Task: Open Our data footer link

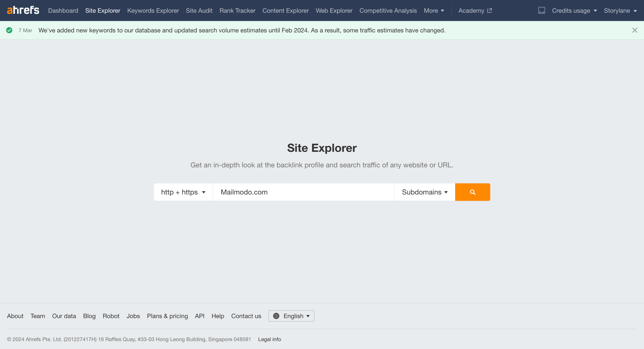Action: tap(64, 316)
